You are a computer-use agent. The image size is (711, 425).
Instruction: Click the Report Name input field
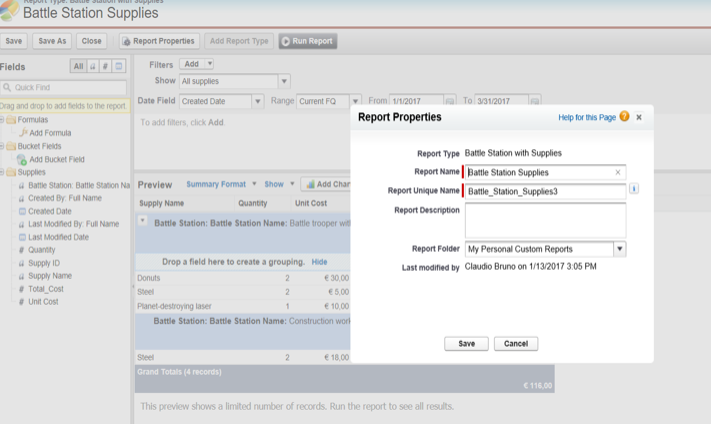click(x=545, y=172)
